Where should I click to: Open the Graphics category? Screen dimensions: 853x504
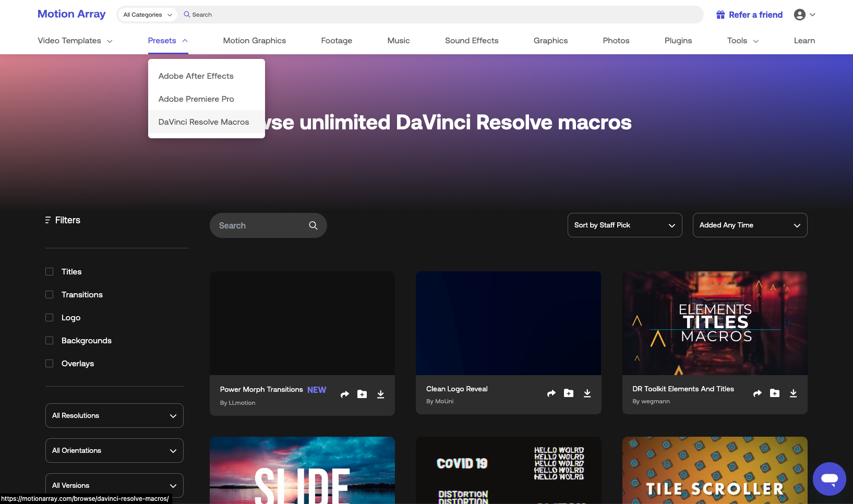pos(550,41)
